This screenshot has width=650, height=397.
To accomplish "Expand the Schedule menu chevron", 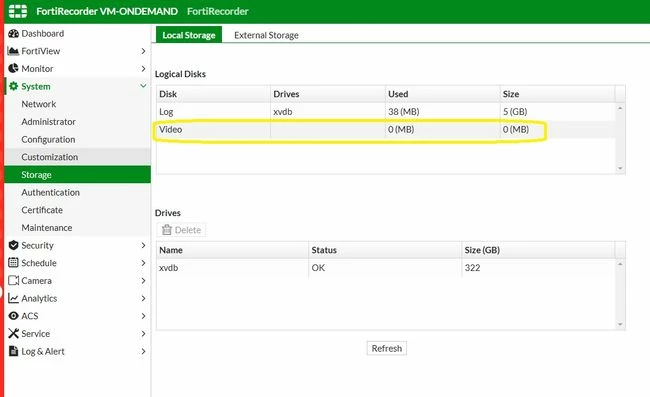I will point(143,263).
